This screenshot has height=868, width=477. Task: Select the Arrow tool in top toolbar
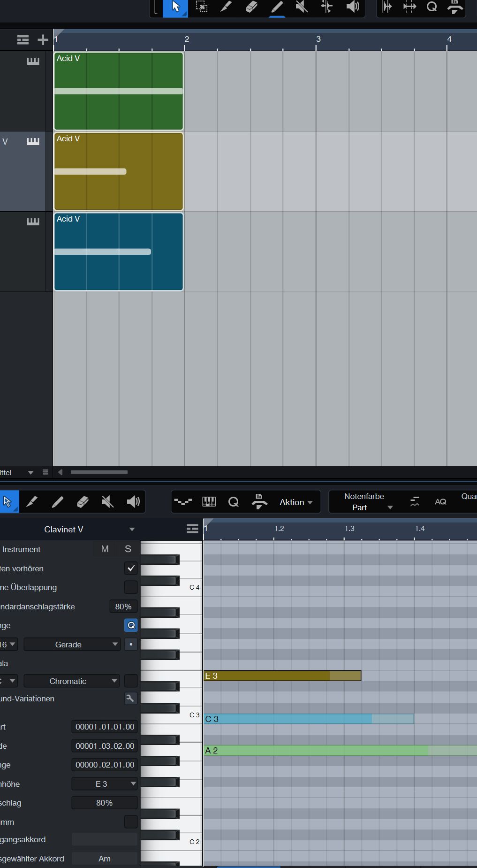coord(175,7)
